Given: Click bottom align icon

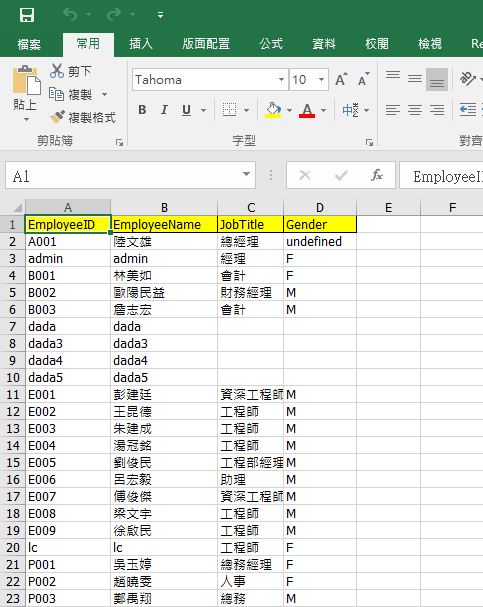Looking at the screenshot, I should tap(437, 79).
